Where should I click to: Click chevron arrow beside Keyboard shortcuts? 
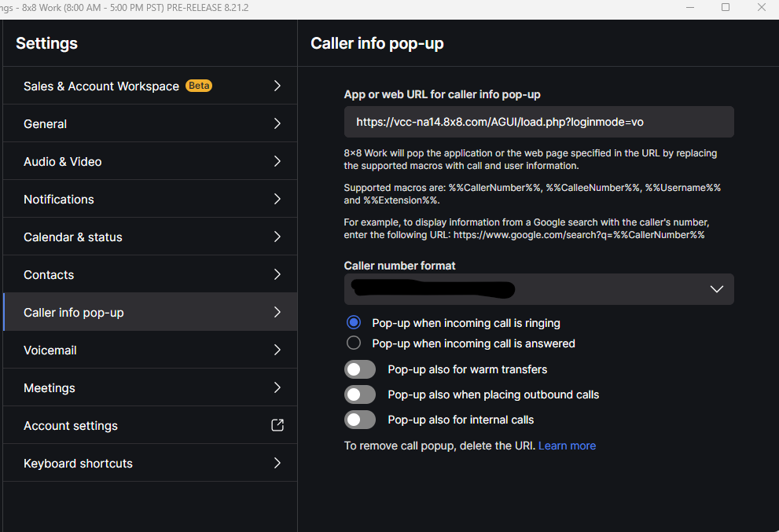(277, 464)
